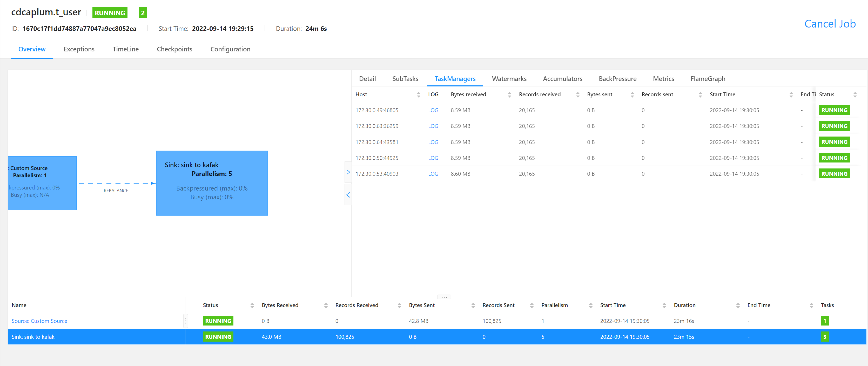Open the Source: Custom Source link

(x=39, y=321)
